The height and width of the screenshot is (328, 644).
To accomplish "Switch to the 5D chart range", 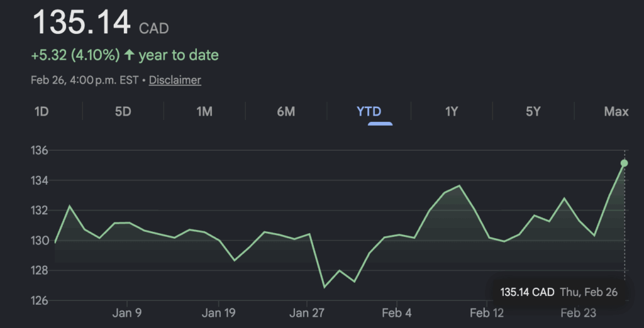I will coord(123,112).
